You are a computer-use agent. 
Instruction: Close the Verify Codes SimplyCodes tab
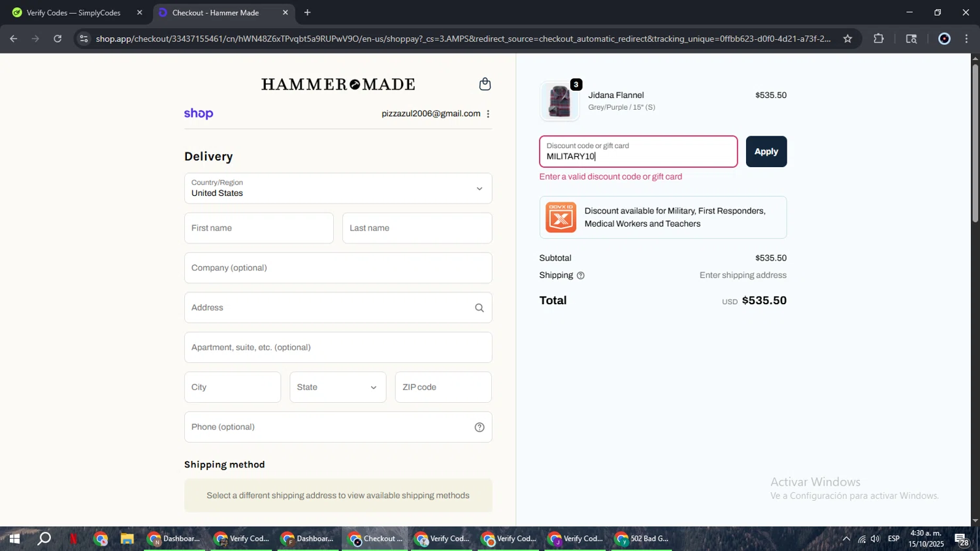[139, 12]
